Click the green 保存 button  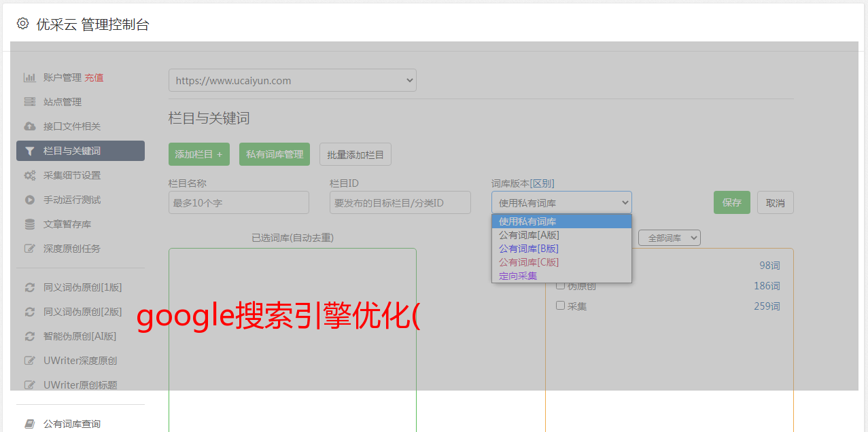pyautogui.click(x=732, y=202)
